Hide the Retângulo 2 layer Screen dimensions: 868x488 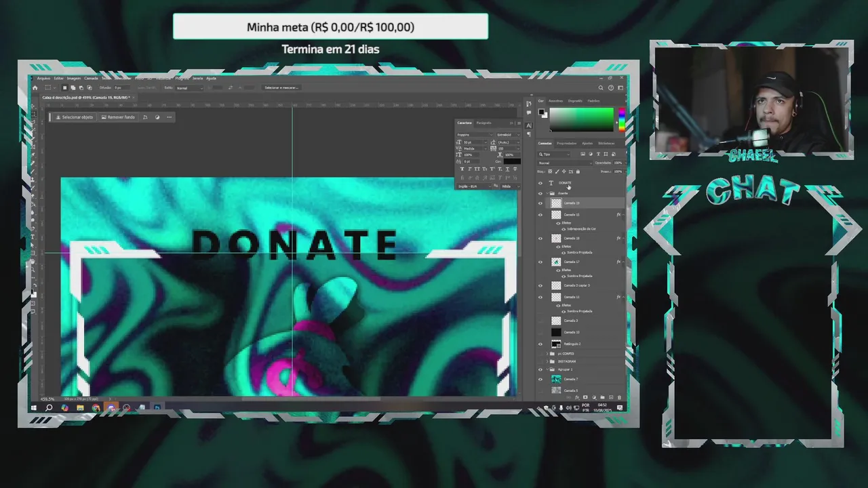pyautogui.click(x=540, y=344)
